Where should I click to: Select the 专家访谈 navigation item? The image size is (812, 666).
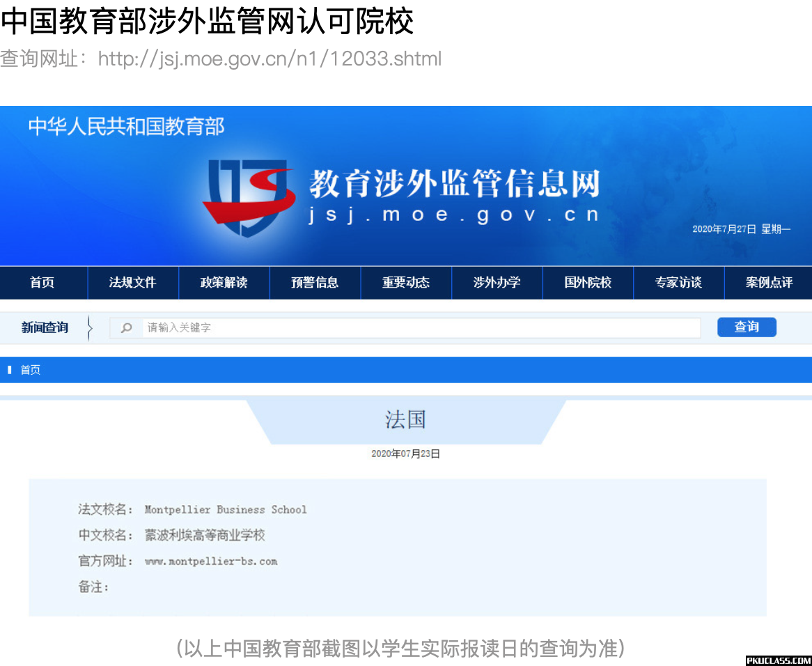click(x=678, y=283)
